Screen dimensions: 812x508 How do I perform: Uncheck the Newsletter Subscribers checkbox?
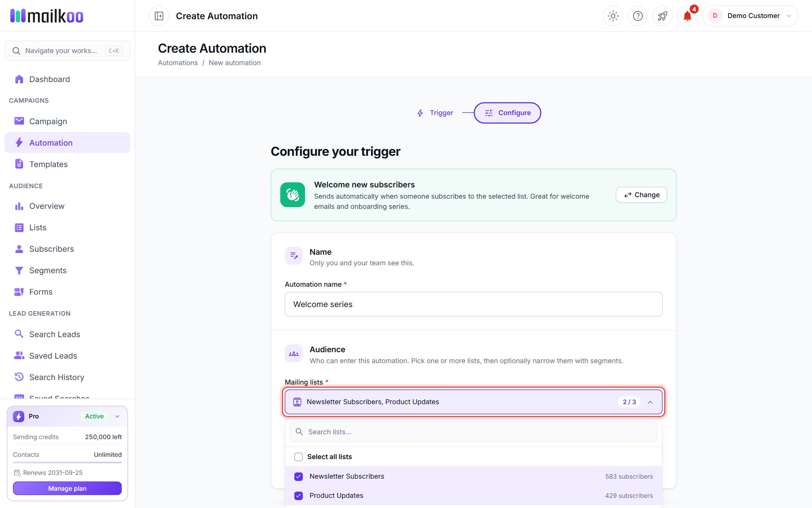298,476
